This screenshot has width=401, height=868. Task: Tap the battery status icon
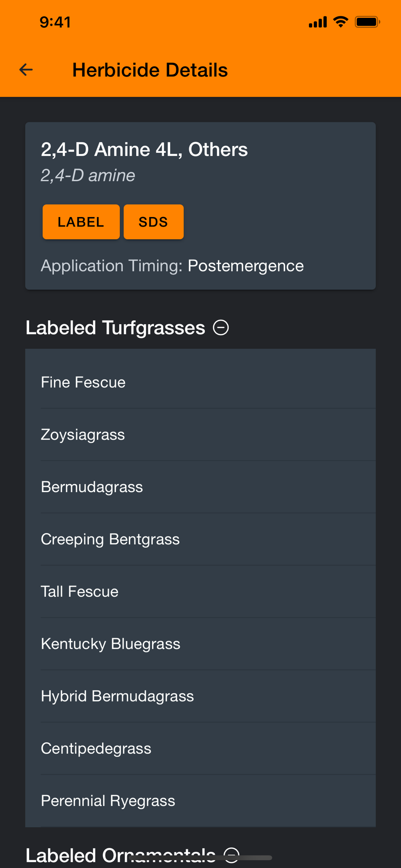[367, 22]
